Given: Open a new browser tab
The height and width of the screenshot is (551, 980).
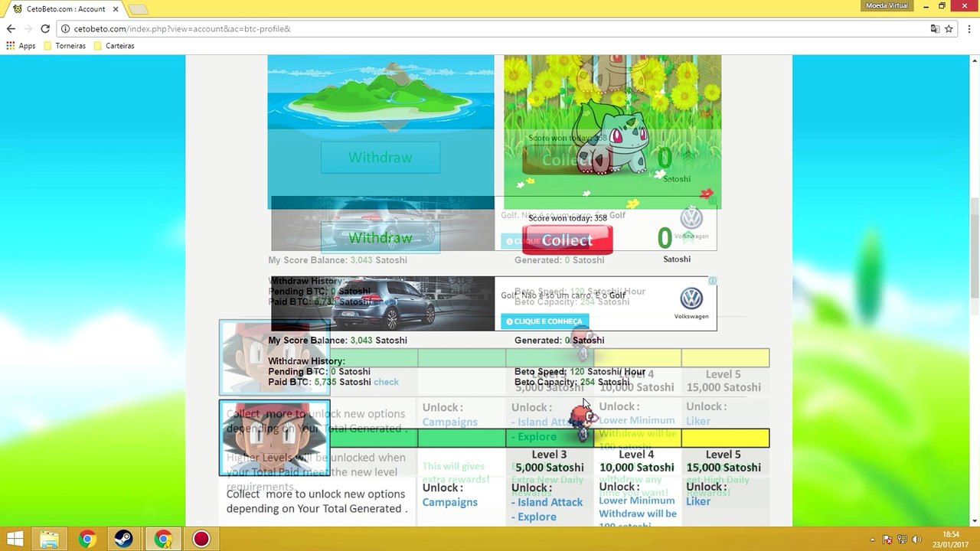Looking at the screenshot, I should (x=138, y=9).
